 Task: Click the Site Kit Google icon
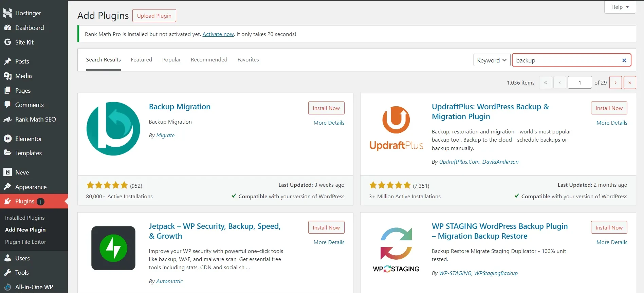click(7, 42)
